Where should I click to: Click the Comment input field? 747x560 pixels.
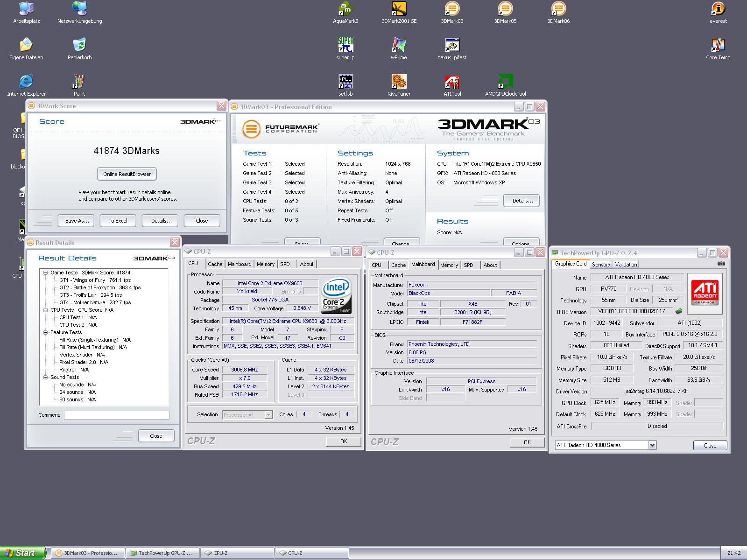[117, 415]
